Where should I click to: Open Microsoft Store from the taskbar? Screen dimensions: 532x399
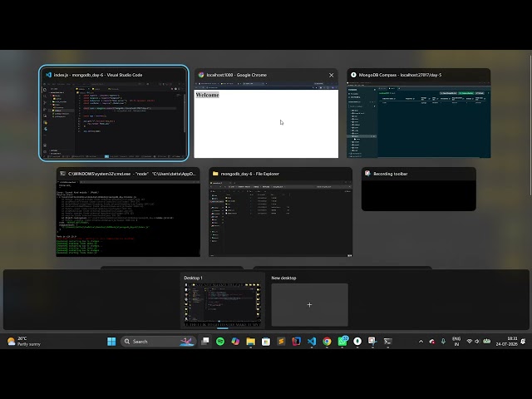[x=266, y=342]
